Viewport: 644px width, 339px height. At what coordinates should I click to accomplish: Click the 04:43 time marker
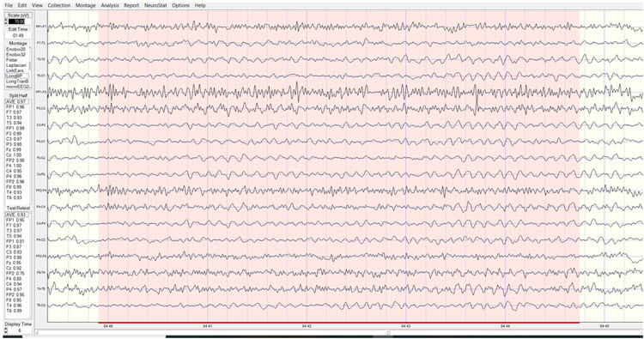point(406,326)
